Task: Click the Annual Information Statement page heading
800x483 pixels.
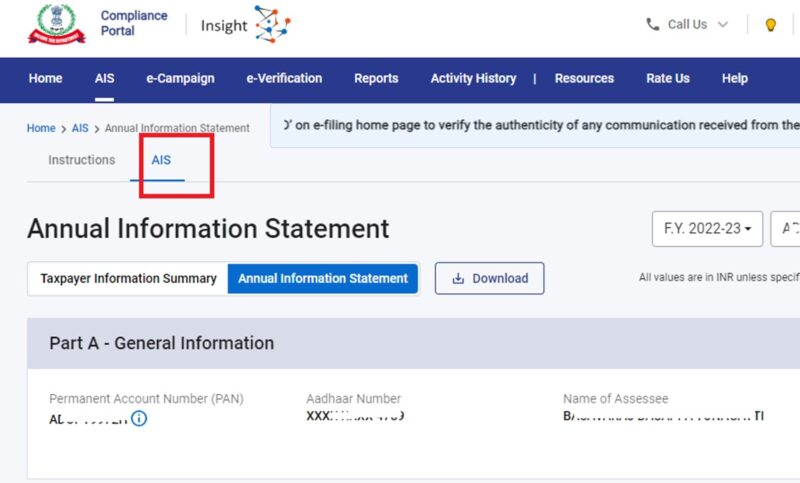Action: coord(208,228)
